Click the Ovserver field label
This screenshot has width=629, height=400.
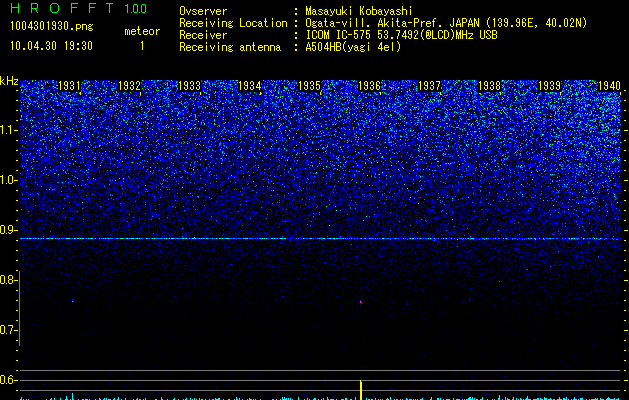(x=203, y=11)
